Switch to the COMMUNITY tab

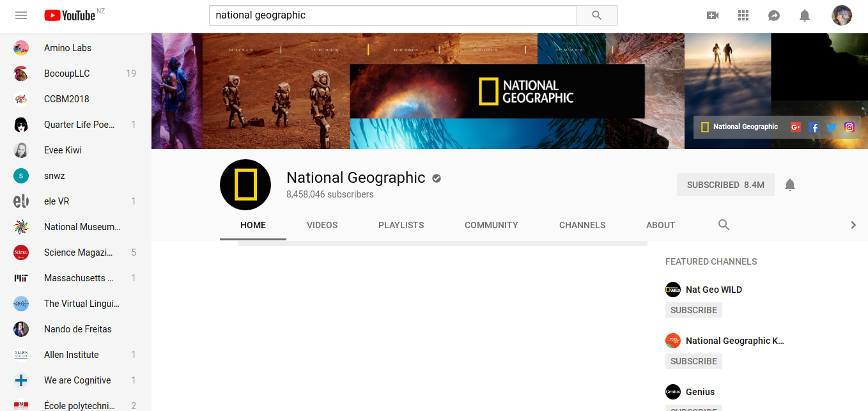pyautogui.click(x=492, y=225)
